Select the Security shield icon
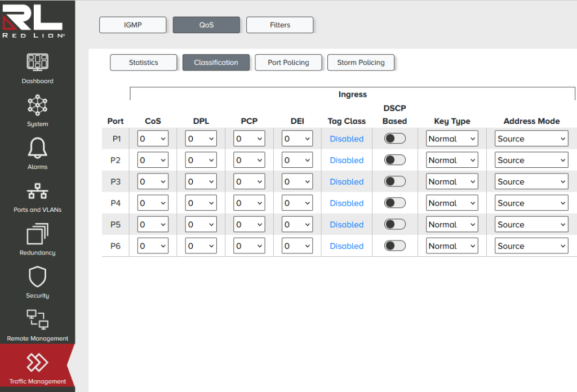The height and width of the screenshot is (392, 577). [x=37, y=277]
